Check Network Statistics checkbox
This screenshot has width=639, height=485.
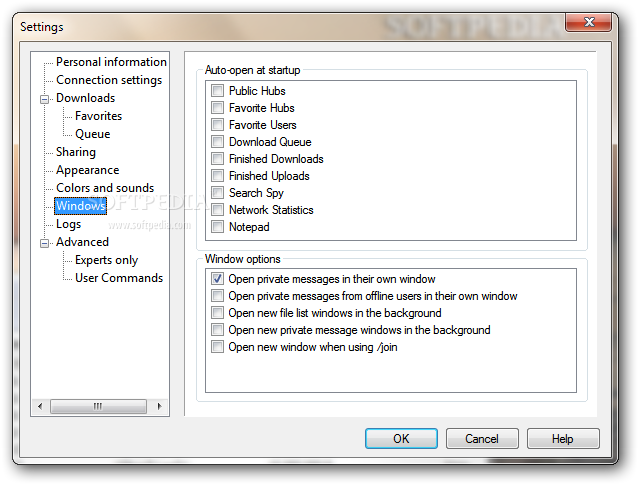click(x=217, y=209)
